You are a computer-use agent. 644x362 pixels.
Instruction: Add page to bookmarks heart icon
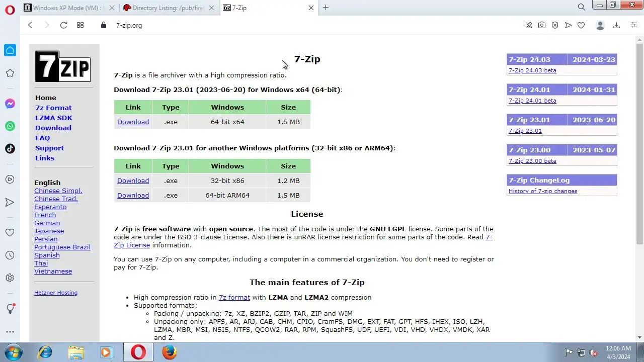tap(581, 25)
